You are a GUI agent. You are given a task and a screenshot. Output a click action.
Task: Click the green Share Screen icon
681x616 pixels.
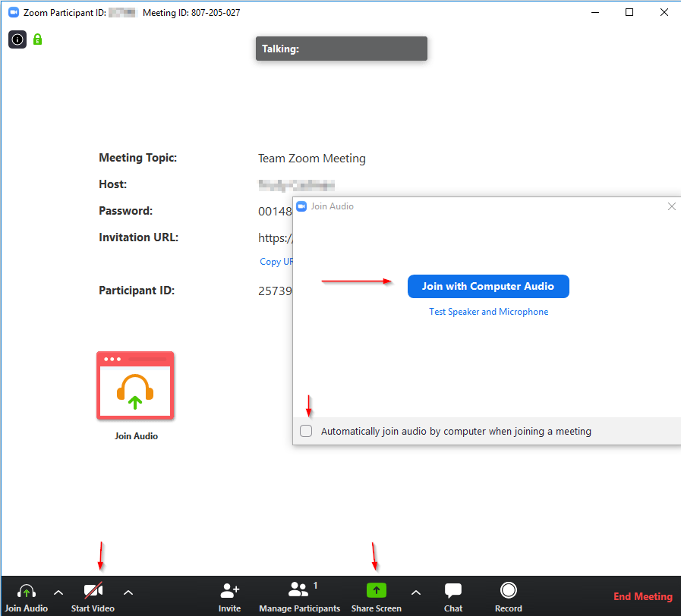(376, 590)
